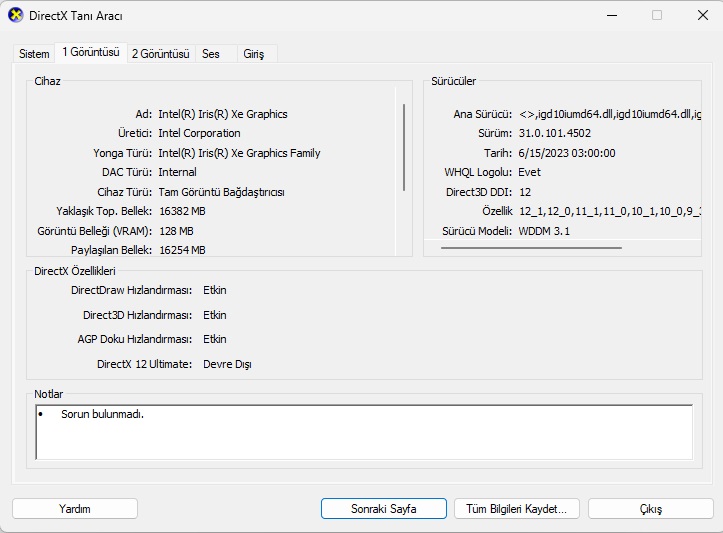Screen dimensions: 723x533
Task: Click driver version '31.0.101.4502'
Action: 555,133
